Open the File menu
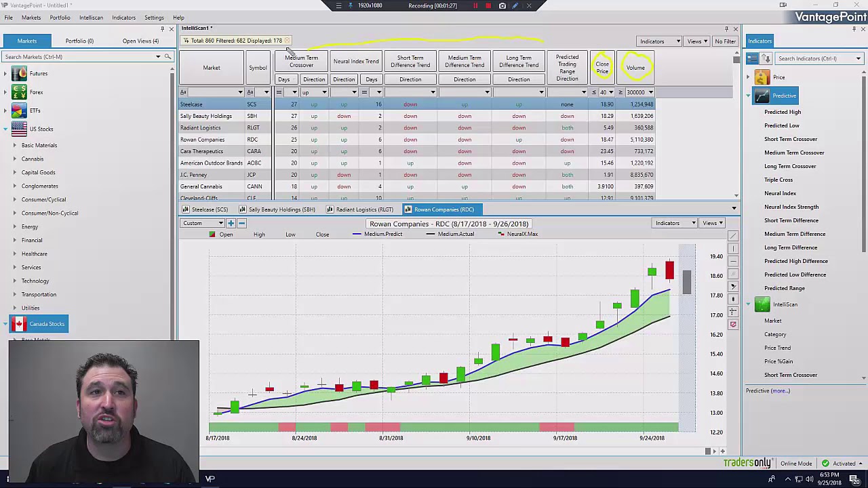The width and height of the screenshot is (868, 488). tap(9, 18)
